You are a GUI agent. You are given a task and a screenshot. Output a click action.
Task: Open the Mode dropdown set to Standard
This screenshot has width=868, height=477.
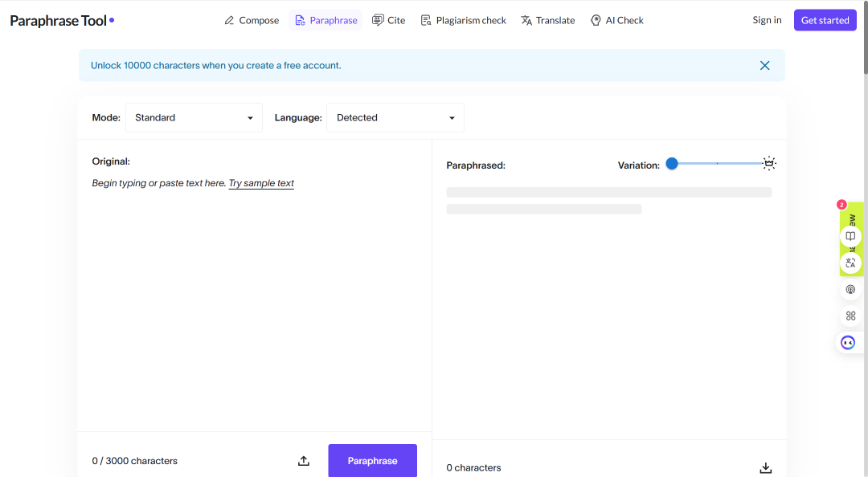(x=194, y=117)
